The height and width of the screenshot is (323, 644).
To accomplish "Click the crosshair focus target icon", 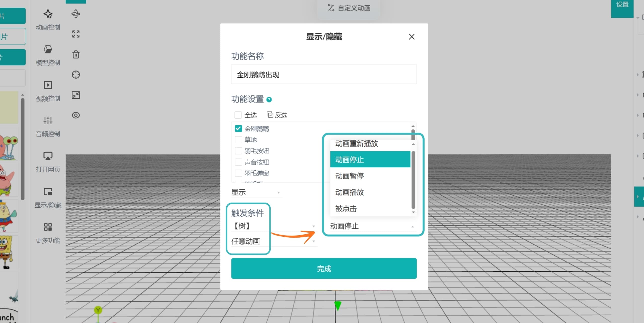I will click(x=76, y=75).
